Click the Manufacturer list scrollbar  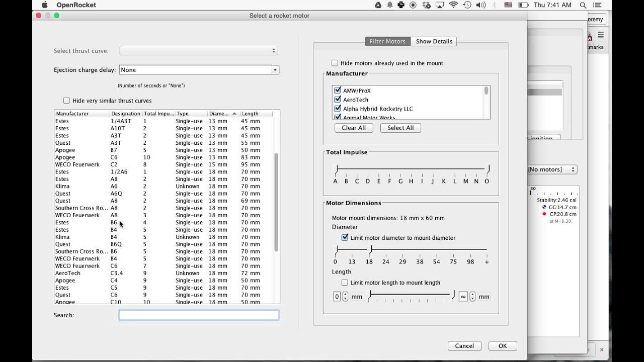[486, 90]
